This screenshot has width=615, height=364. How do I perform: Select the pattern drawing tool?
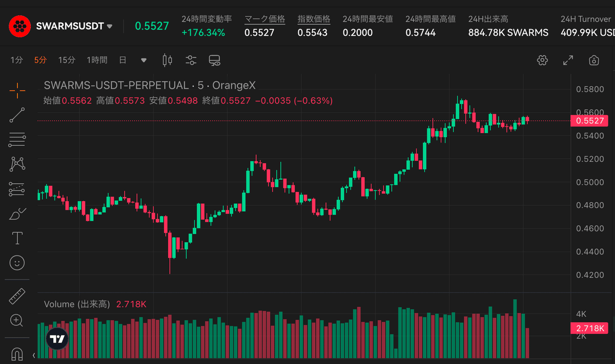[x=17, y=164]
